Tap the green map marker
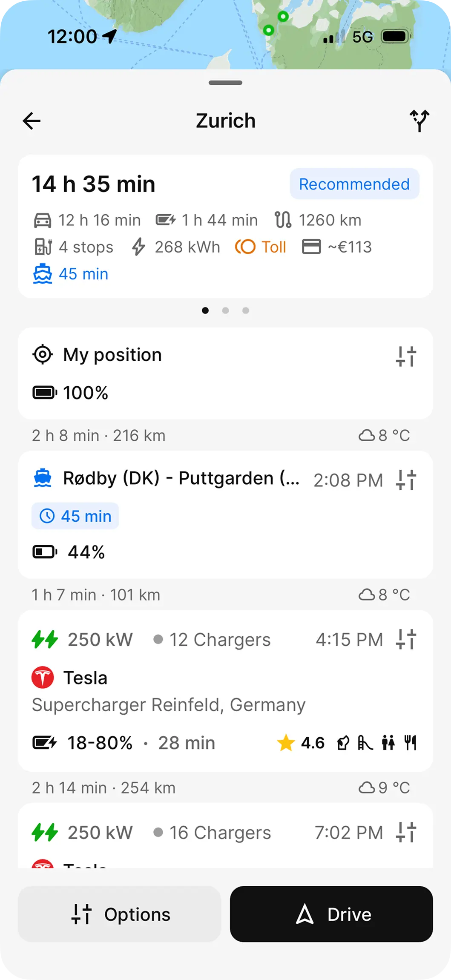The width and height of the screenshot is (451, 980). point(283,17)
